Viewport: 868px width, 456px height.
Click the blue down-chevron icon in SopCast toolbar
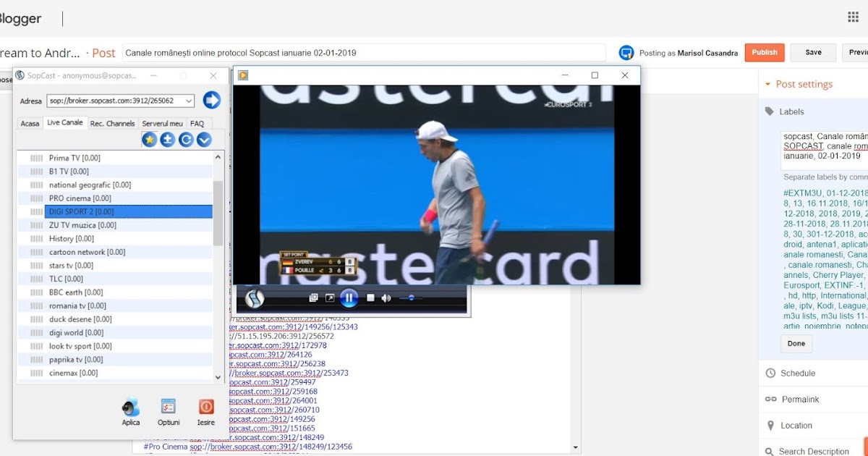click(204, 140)
